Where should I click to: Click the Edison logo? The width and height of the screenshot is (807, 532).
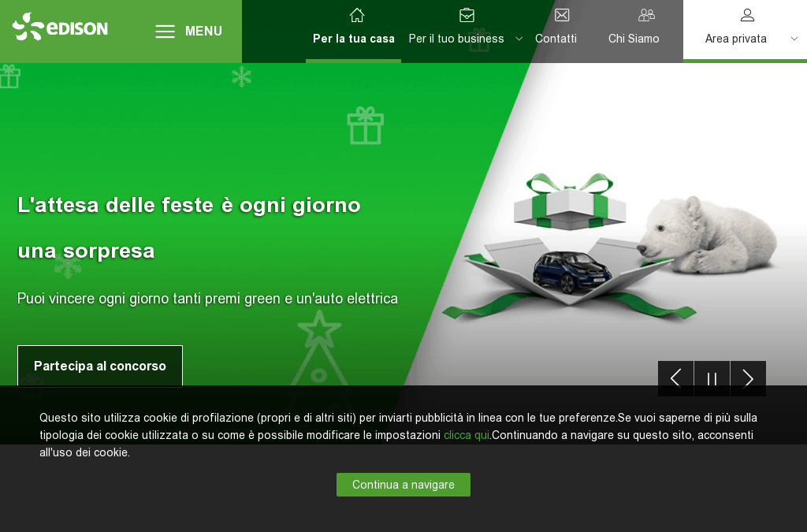point(60,27)
